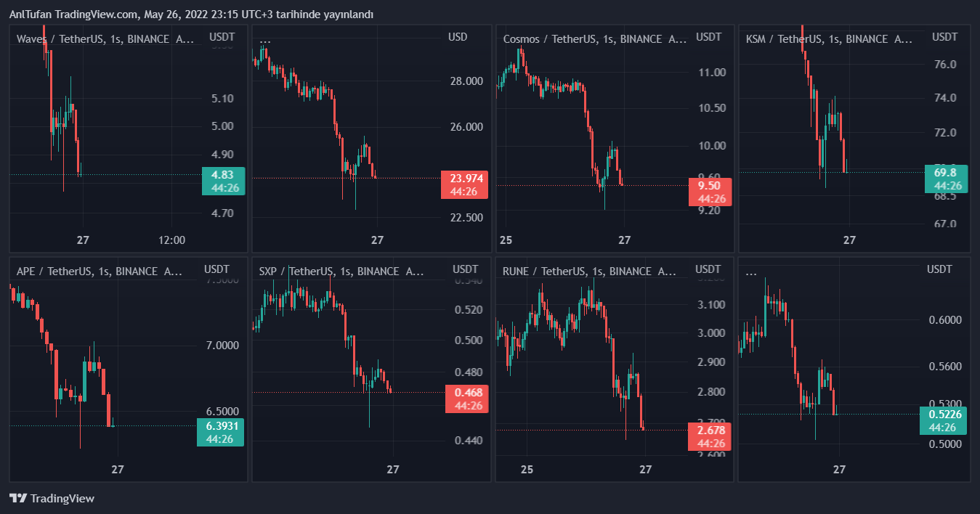This screenshot has height=514, width=980.
Task: Open the USD currency label dropdown
Action: click(x=458, y=37)
